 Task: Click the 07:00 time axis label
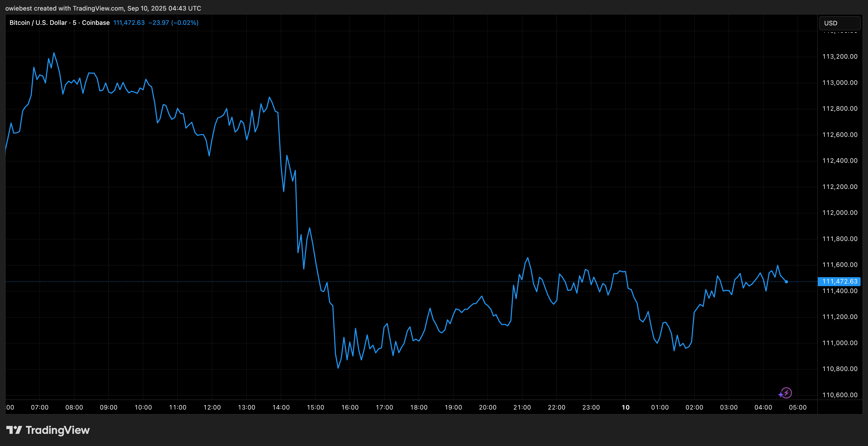(40, 407)
